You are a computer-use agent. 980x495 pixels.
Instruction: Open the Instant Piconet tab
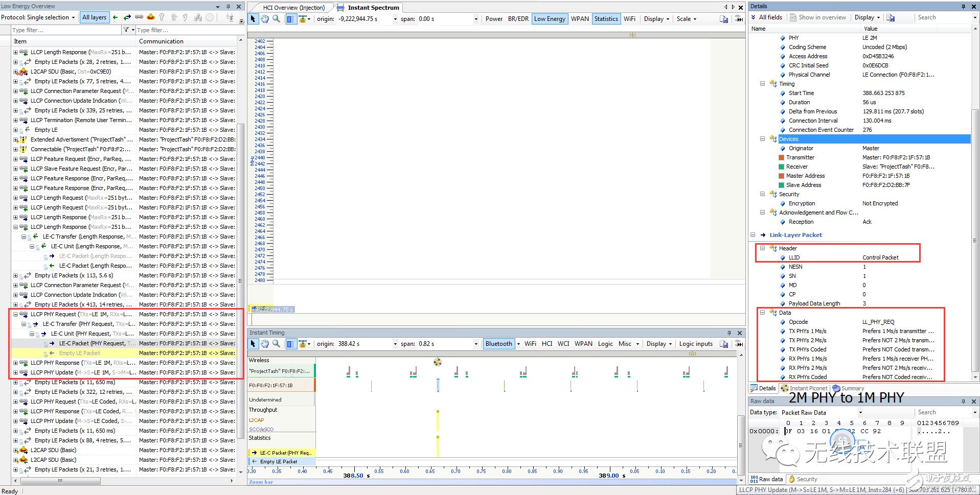tap(804, 388)
